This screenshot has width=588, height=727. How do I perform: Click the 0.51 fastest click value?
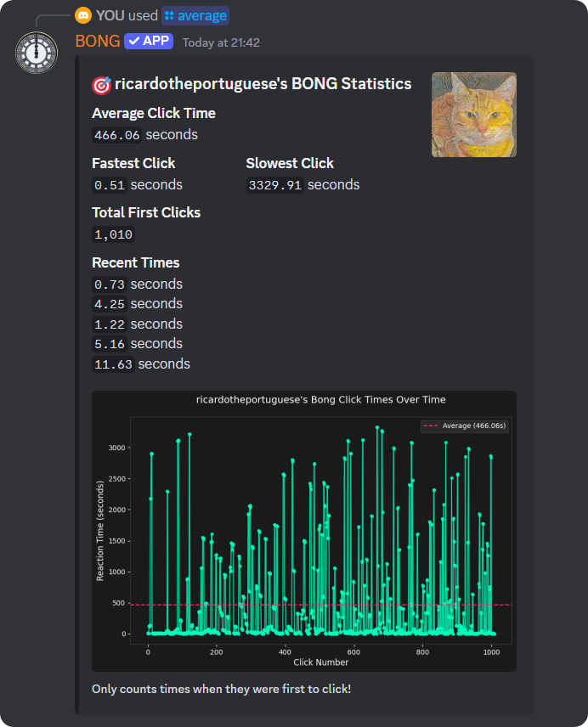(110, 185)
